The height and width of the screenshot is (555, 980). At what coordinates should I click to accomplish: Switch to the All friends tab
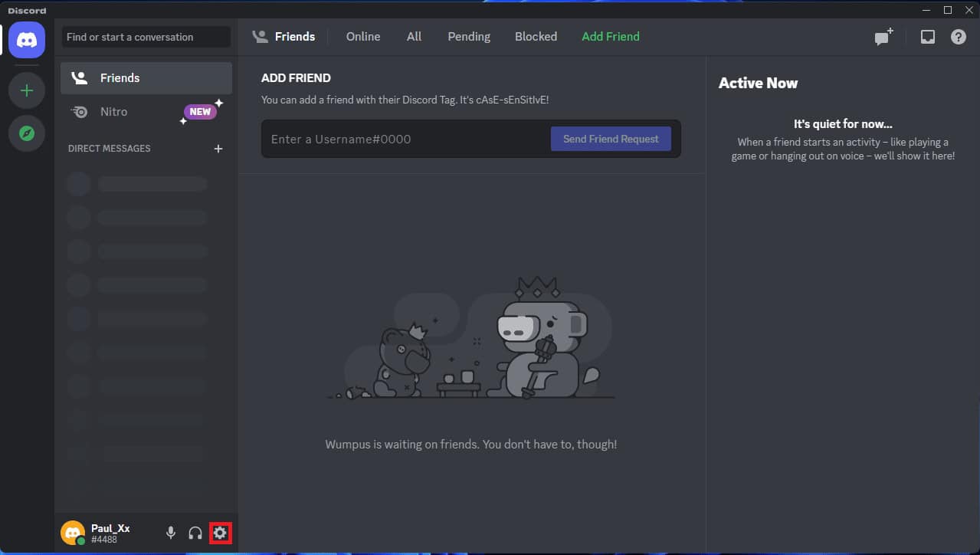tap(414, 37)
